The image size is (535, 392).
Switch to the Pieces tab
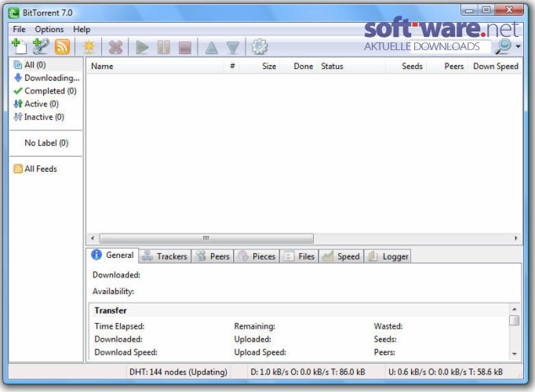click(257, 256)
